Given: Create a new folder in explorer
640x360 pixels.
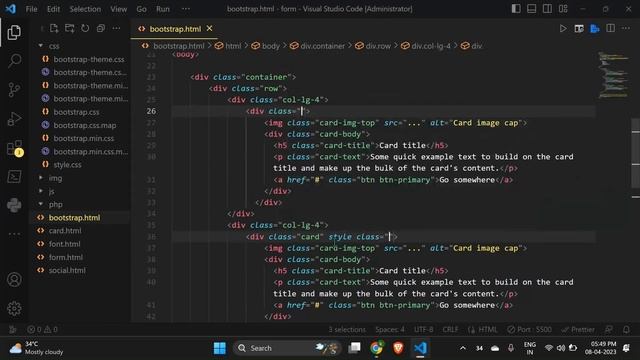Looking at the screenshot, I should [x=69, y=28].
